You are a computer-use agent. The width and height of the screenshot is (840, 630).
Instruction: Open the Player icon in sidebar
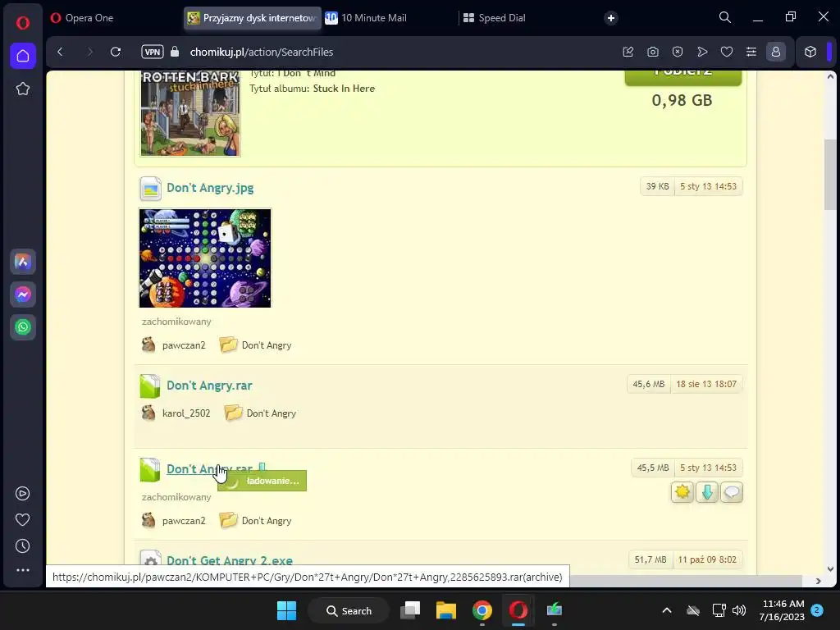tap(22, 493)
